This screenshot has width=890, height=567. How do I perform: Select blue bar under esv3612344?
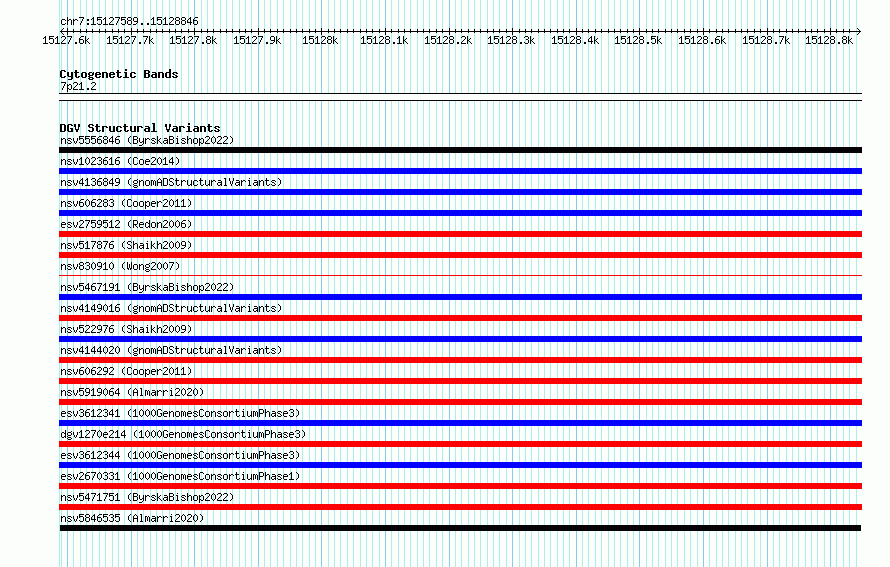(x=460, y=465)
